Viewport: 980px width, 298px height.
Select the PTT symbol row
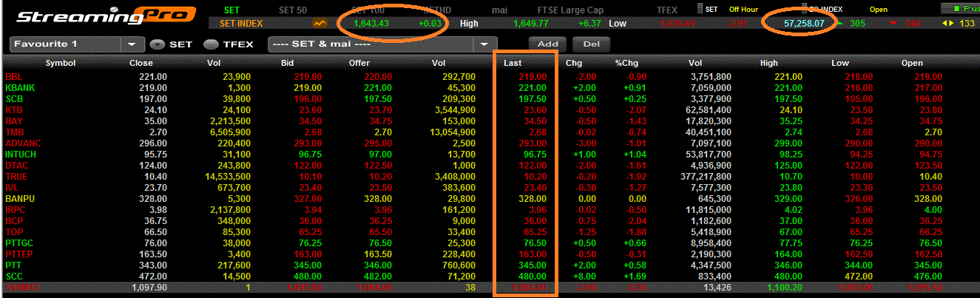pyautogui.click(x=490, y=265)
